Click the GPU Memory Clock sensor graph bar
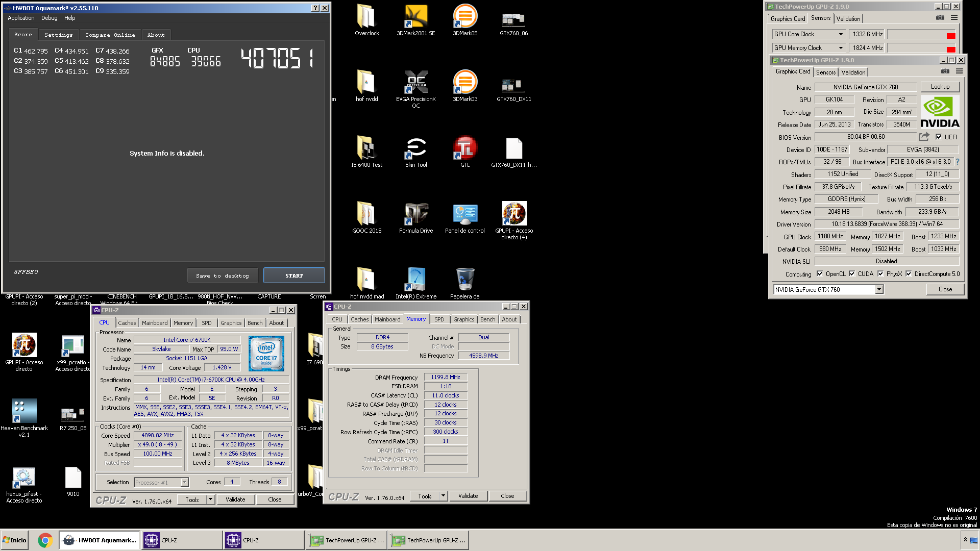This screenshot has height=551, width=980. click(x=922, y=48)
